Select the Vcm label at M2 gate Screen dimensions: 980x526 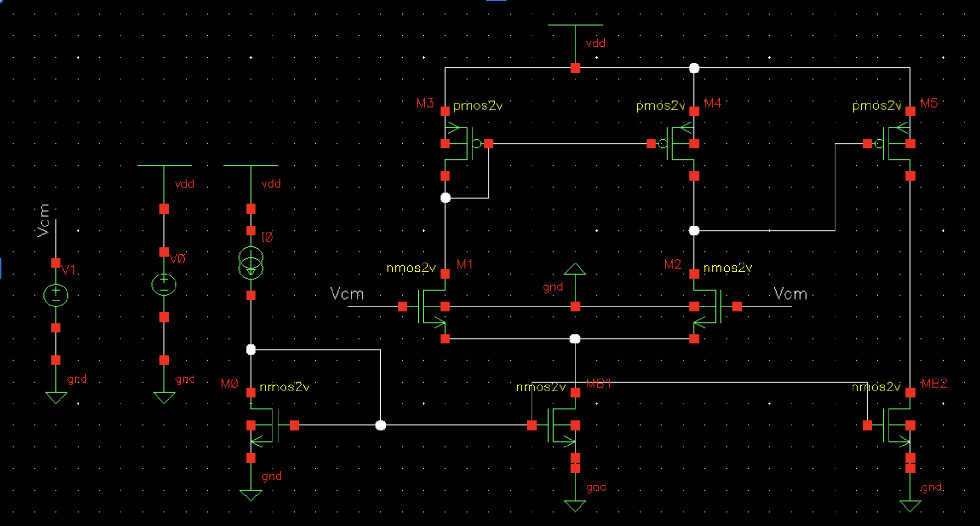(790, 294)
